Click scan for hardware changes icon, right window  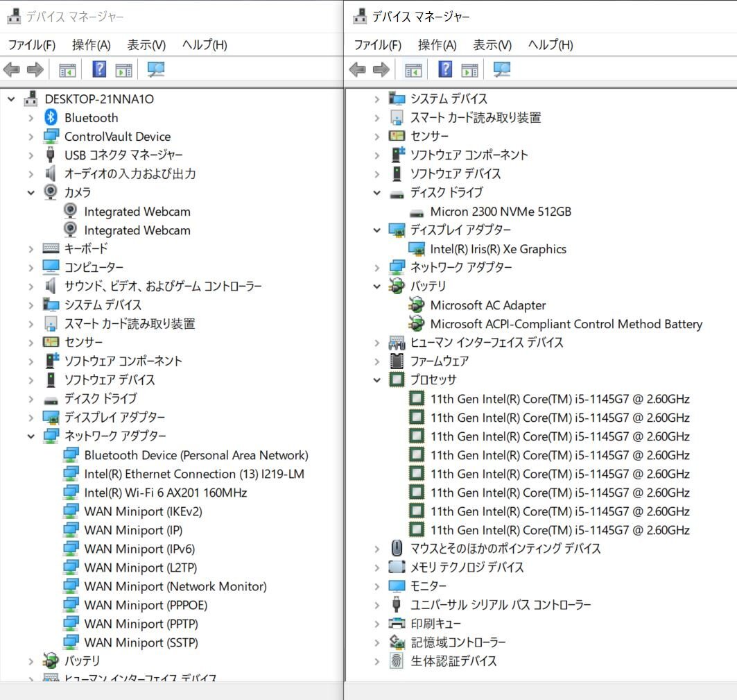pyautogui.click(x=501, y=69)
